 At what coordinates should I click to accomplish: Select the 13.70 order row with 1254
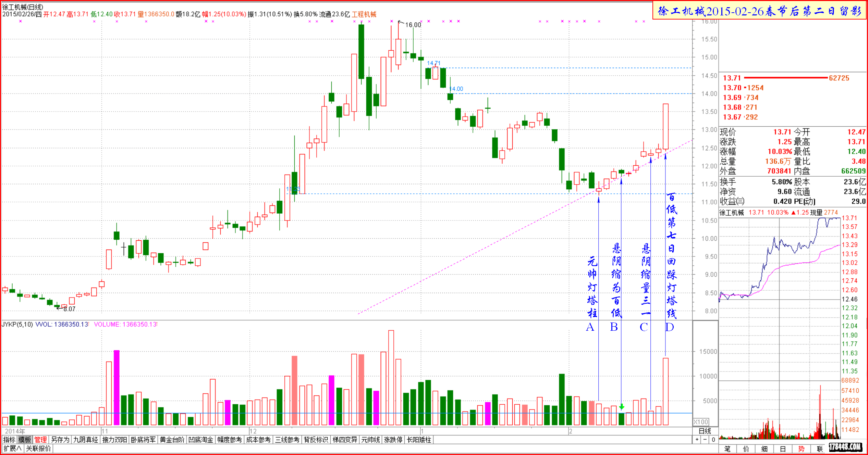tap(743, 88)
